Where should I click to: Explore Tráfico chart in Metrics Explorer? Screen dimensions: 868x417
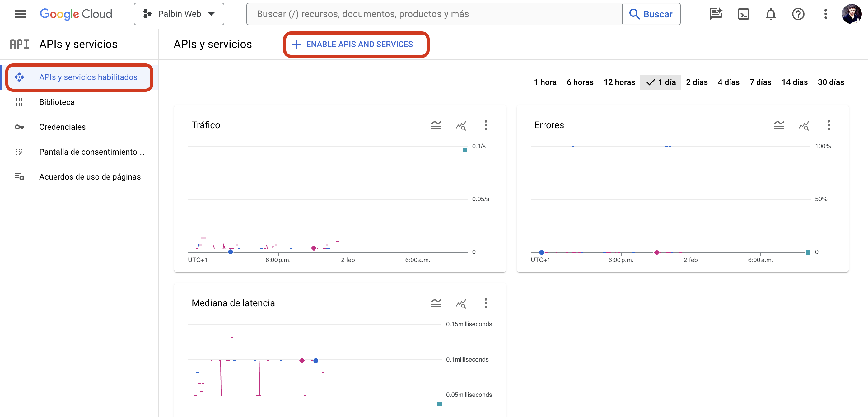click(461, 125)
